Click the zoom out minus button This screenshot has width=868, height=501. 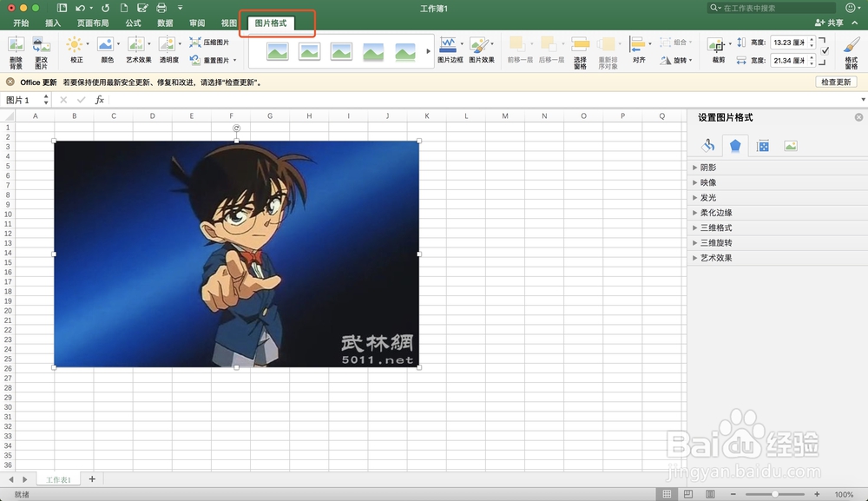click(733, 494)
